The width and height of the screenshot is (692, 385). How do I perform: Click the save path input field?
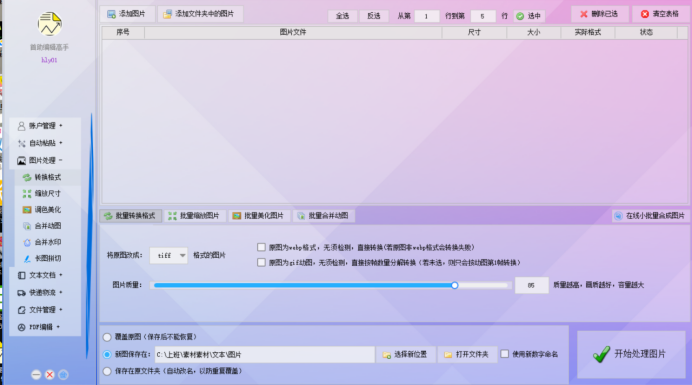point(265,355)
